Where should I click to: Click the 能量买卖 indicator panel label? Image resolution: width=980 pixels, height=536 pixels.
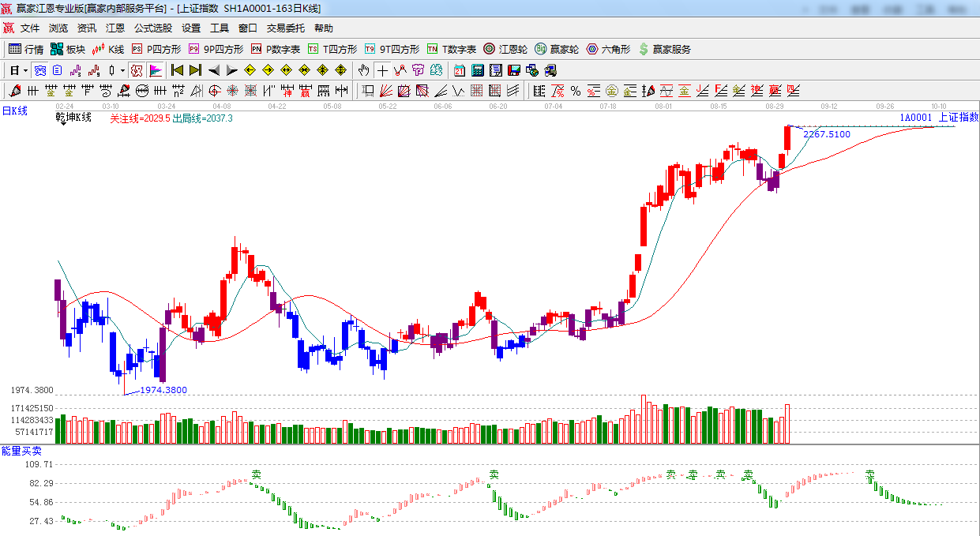[21, 451]
